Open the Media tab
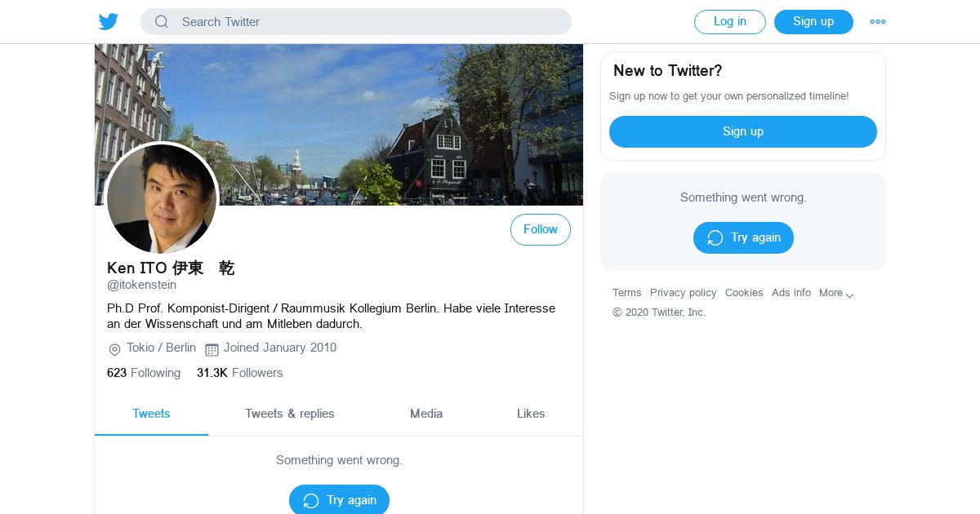Image resolution: width=980 pixels, height=514 pixels. pos(426,414)
